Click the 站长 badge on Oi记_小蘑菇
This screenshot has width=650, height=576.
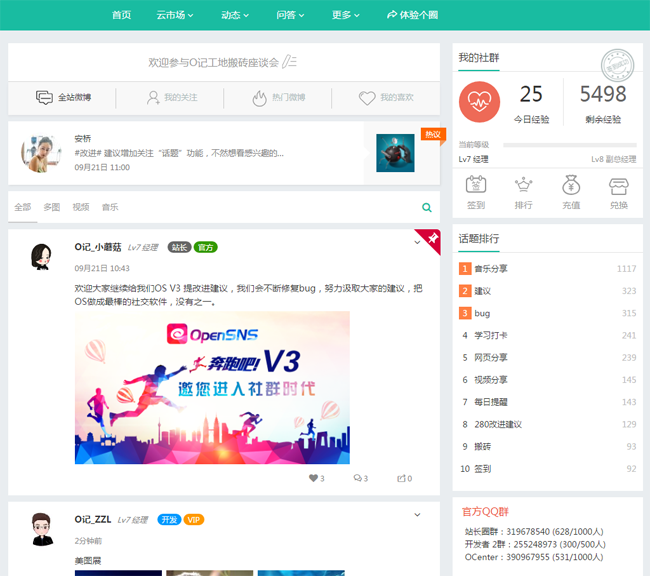tap(179, 247)
